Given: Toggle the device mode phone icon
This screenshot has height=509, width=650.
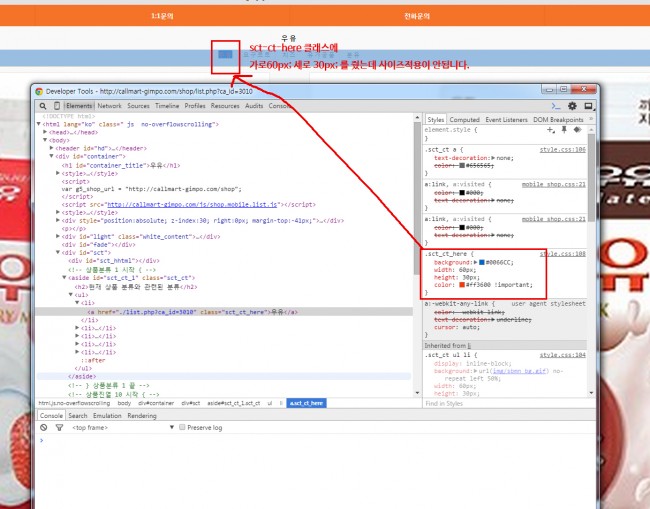Looking at the screenshot, I should pyautogui.click(x=57, y=106).
